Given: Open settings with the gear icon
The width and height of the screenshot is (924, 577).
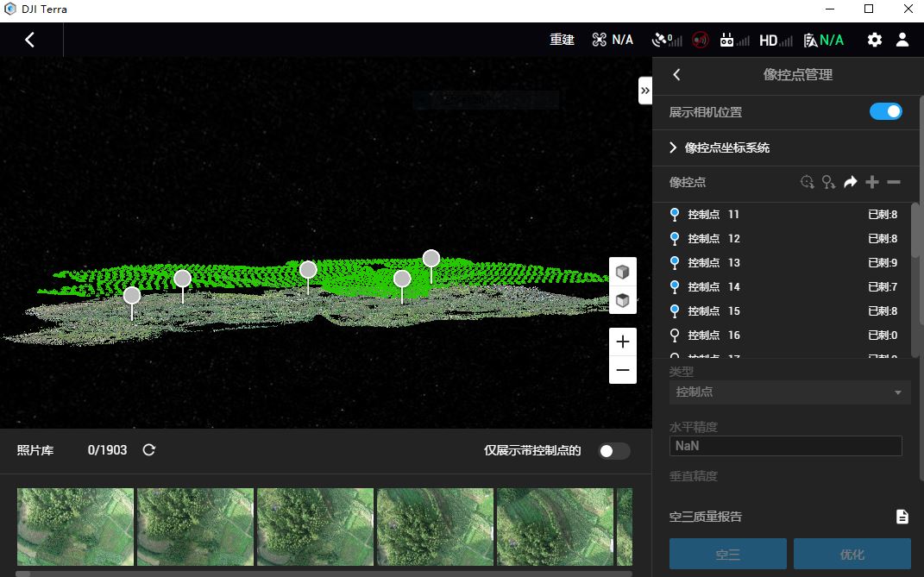Looking at the screenshot, I should (x=875, y=40).
